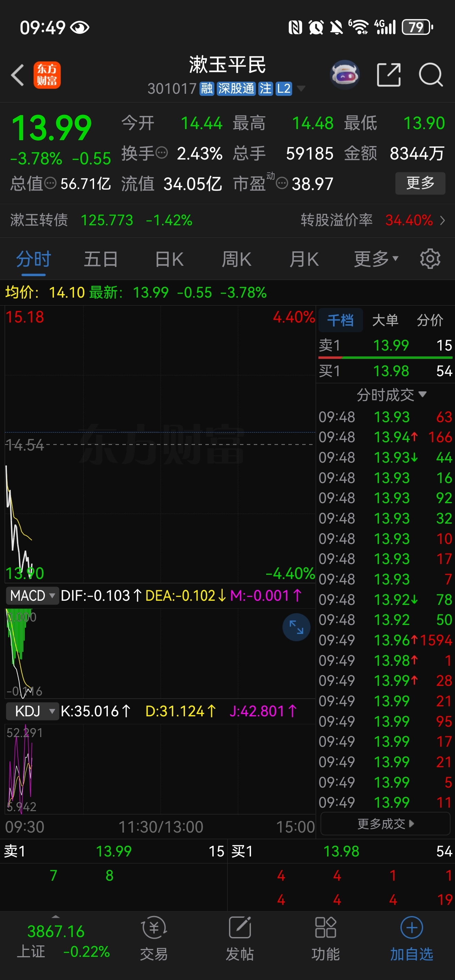Switch to the 月K tab
This screenshot has height=980, width=455.
point(304,259)
